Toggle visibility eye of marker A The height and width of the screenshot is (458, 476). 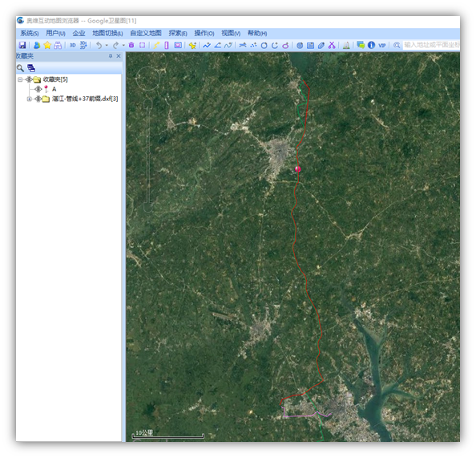pyautogui.click(x=38, y=89)
